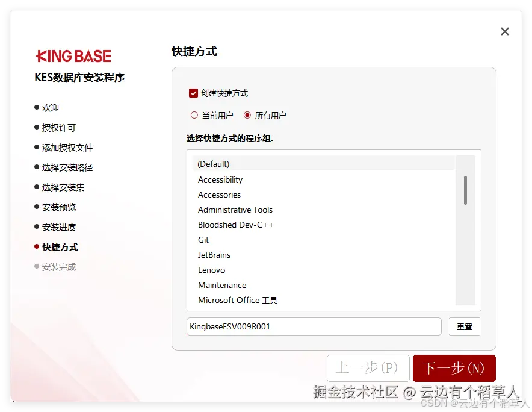Select Bloodshed Dev-C++ program group

pos(323,225)
